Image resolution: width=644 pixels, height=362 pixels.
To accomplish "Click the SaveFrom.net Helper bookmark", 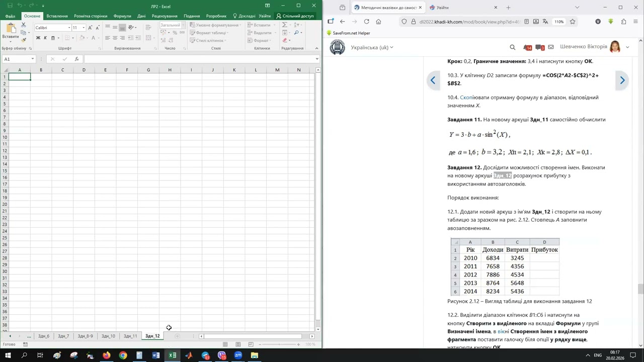I will pyautogui.click(x=348, y=33).
